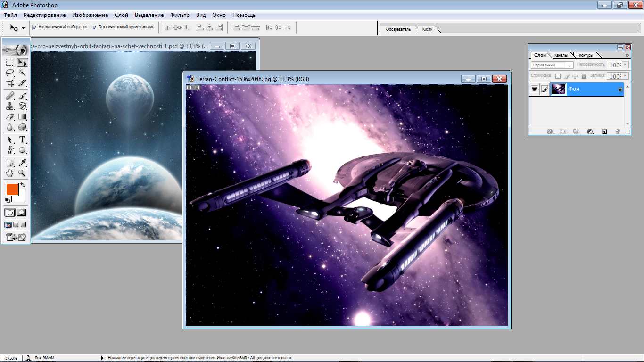644x362 pixels.
Task: Open the Слой menu
Action: tap(122, 15)
